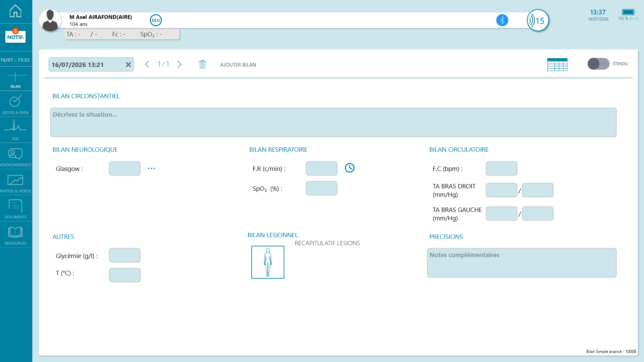Go to the home screen icon
This screenshot has width=644, height=362.
[15, 11]
